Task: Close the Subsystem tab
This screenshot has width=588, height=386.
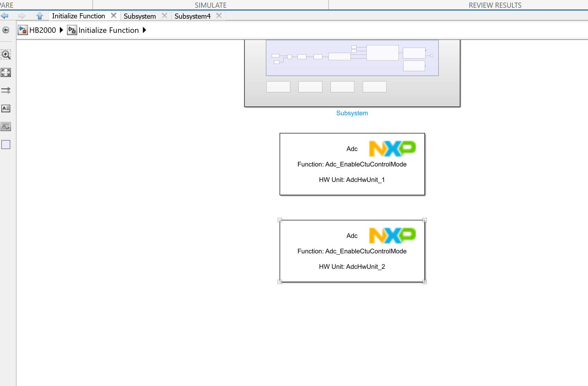Action: (x=164, y=15)
